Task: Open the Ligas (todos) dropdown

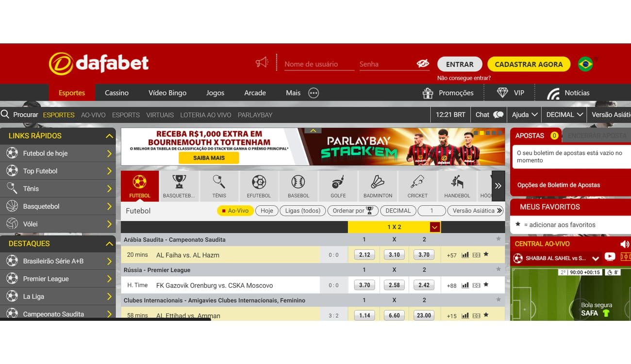Action: click(303, 211)
